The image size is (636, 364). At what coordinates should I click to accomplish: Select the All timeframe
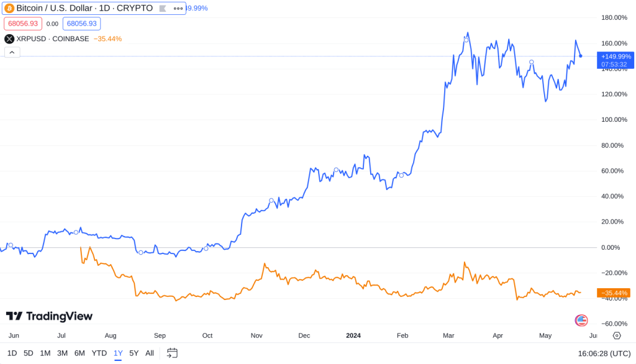[149, 352]
